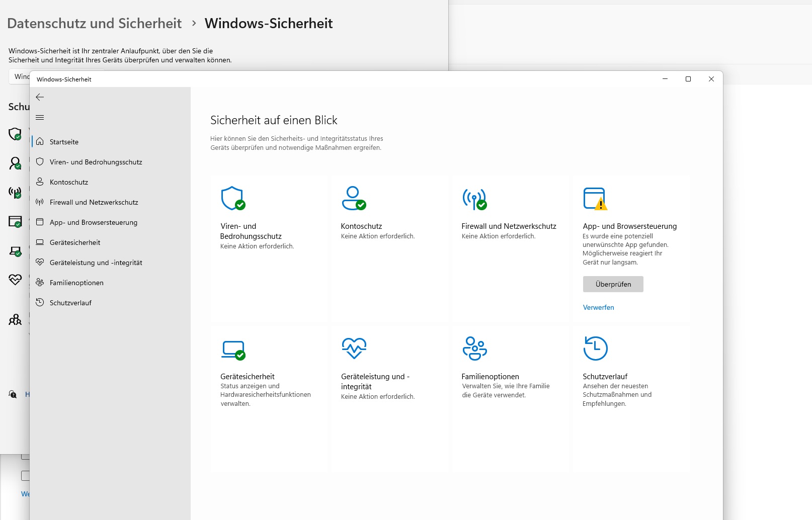Select Startseite in the sidebar
Screen dimensions: 812x520
pyautogui.click(x=64, y=142)
